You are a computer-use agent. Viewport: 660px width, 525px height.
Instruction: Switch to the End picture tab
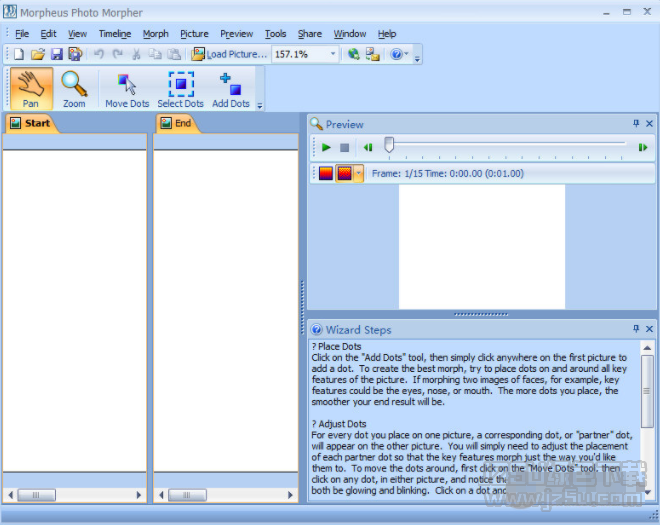177,123
